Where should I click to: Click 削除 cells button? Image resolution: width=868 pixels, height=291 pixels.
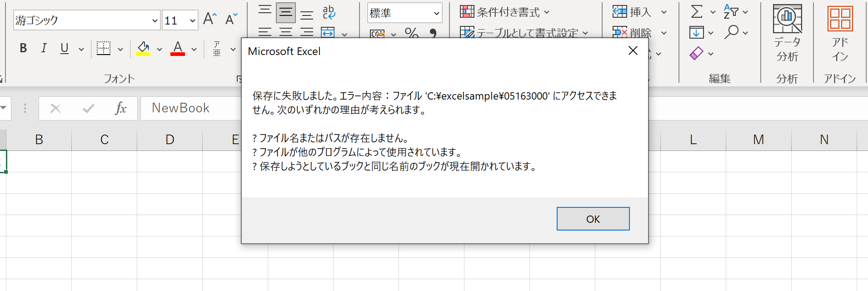click(x=632, y=33)
